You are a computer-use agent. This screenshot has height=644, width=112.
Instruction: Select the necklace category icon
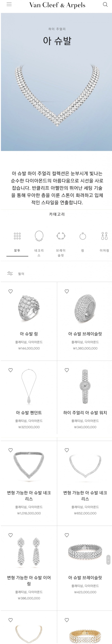[x=39, y=236]
